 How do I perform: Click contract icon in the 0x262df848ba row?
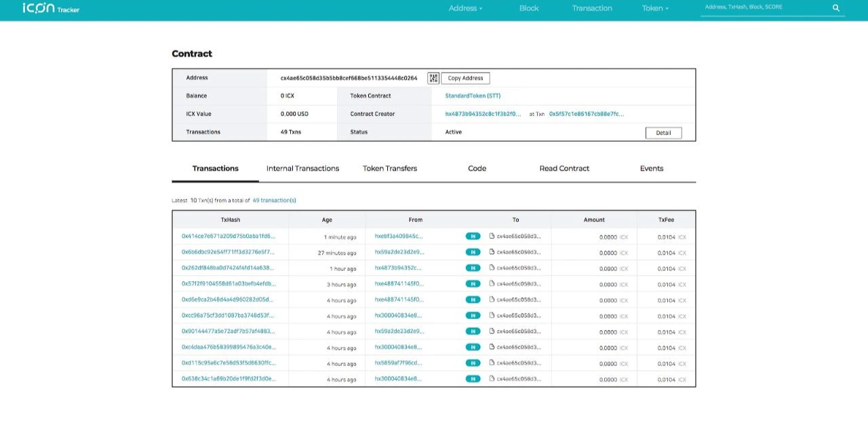(x=492, y=268)
